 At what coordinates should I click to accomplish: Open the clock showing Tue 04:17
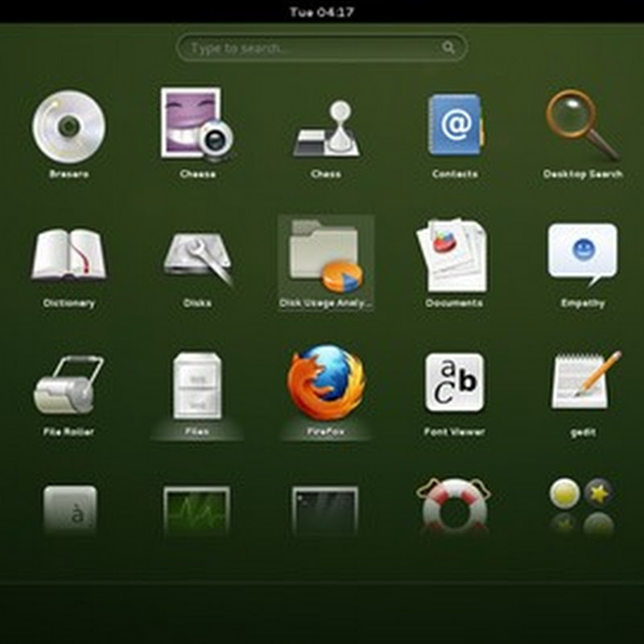(x=322, y=12)
